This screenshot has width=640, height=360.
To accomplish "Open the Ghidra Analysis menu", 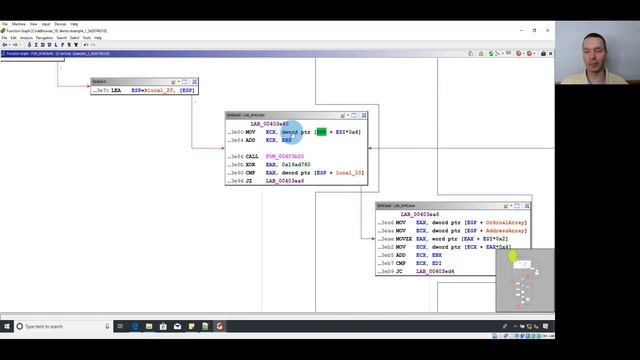I will [x=26, y=38].
